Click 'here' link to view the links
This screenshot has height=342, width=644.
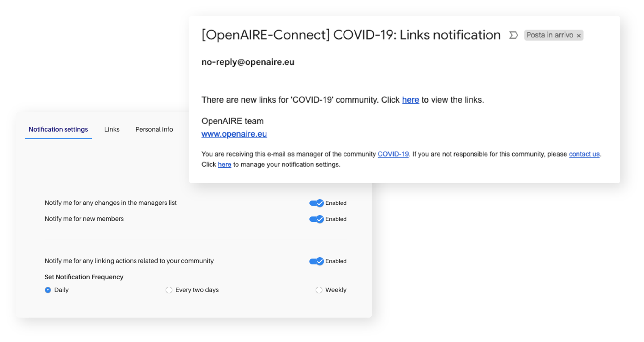411,100
